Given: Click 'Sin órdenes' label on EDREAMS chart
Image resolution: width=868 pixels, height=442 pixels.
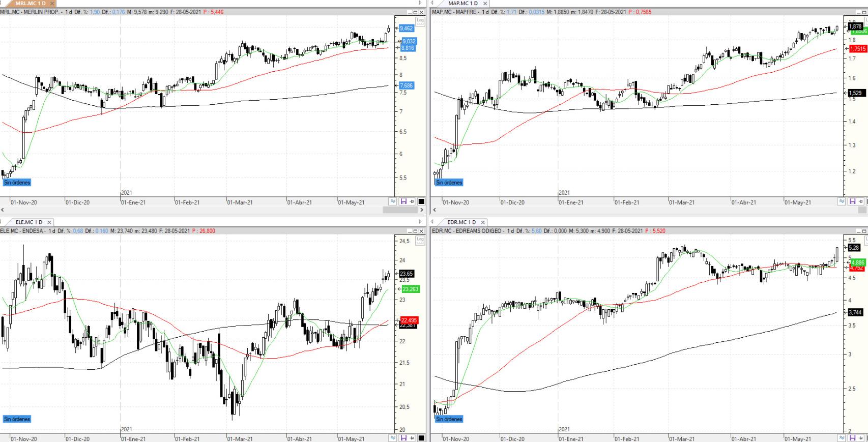Looking at the screenshot, I should pyautogui.click(x=449, y=419).
